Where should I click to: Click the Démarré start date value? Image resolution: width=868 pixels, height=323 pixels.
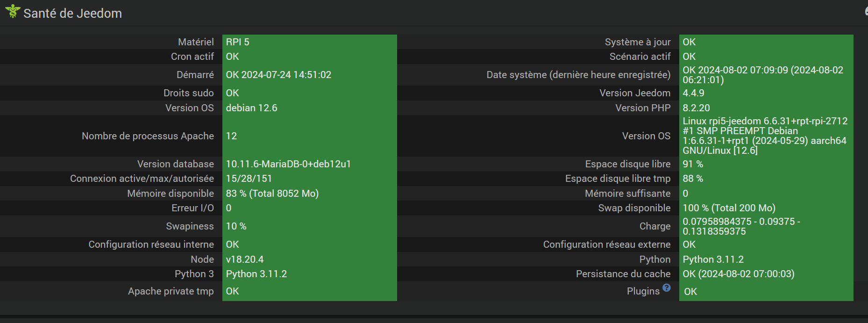pyautogui.click(x=278, y=75)
